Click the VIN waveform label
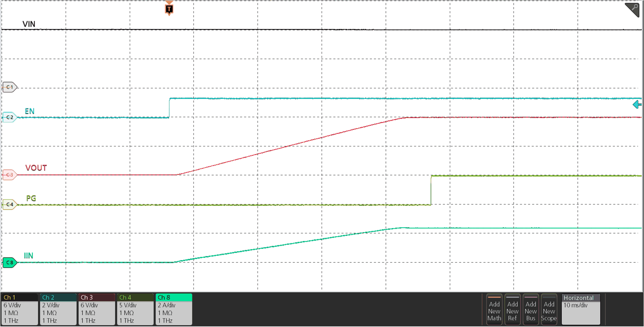 tap(29, 24)
